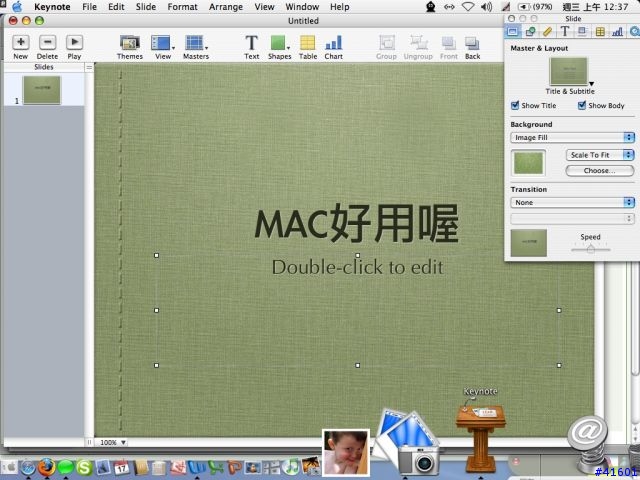Open the zoom level 100% popup
Image resolution: width=640 pixels, height=480 pixels.
pyautogui.click(x=113, y=442)
